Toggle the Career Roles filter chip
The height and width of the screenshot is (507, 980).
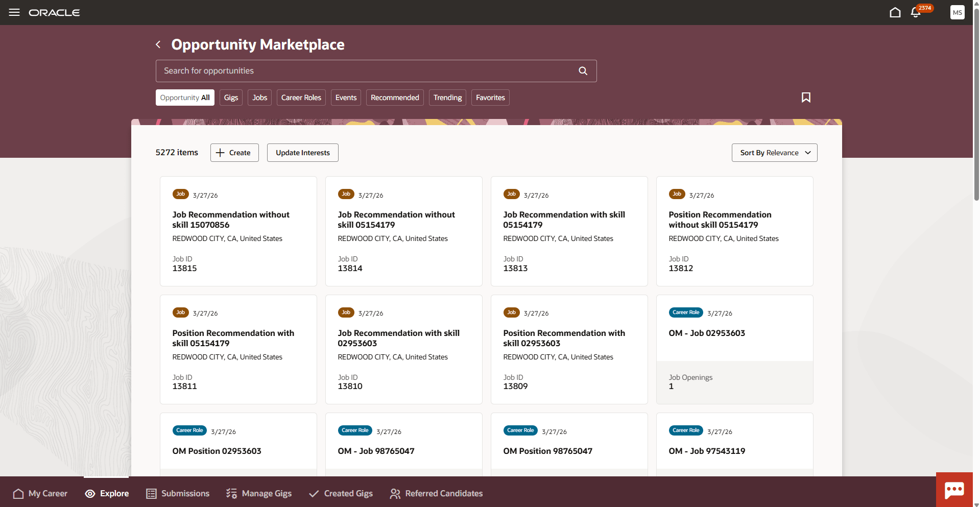point(301,98)
